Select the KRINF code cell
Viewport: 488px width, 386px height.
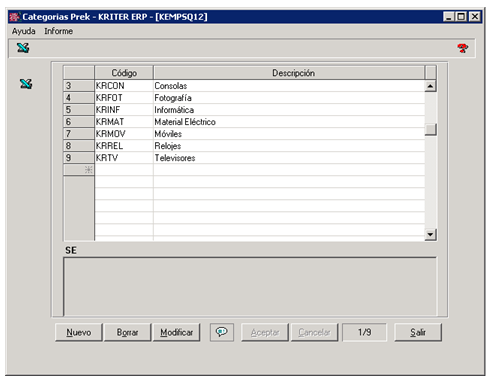(124, 110)
